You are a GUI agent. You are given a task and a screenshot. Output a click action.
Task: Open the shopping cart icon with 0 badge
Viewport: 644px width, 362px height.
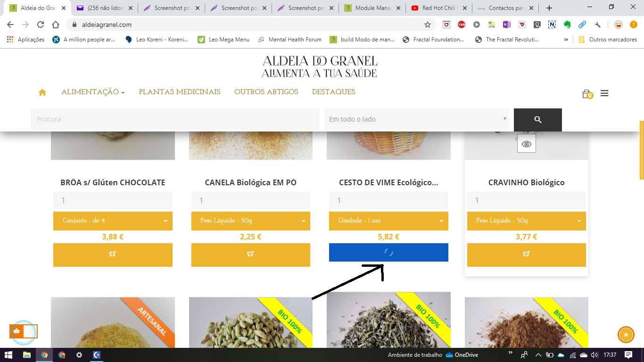click(x=586, y=94)
